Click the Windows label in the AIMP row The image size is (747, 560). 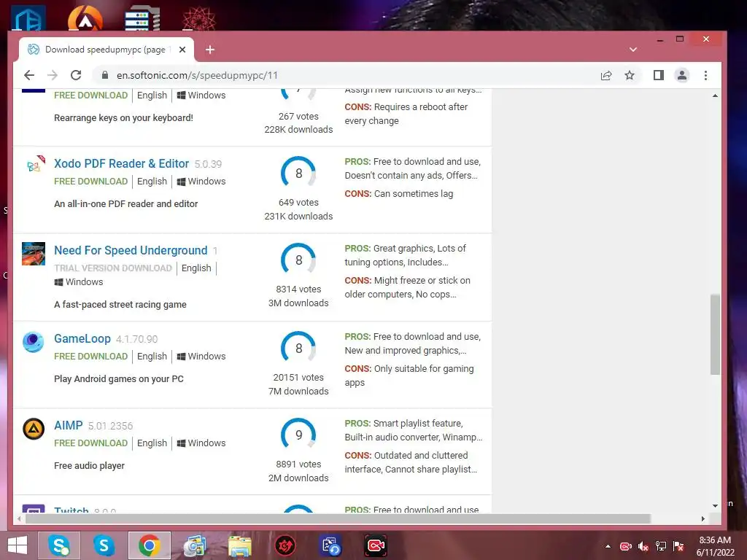[x=201, y=443]
